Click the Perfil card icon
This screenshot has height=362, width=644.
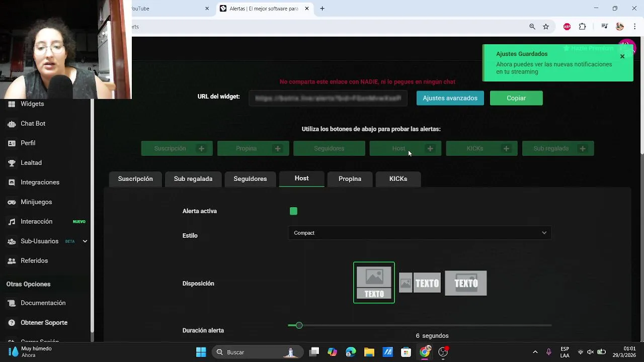click(x=12, y=143)
